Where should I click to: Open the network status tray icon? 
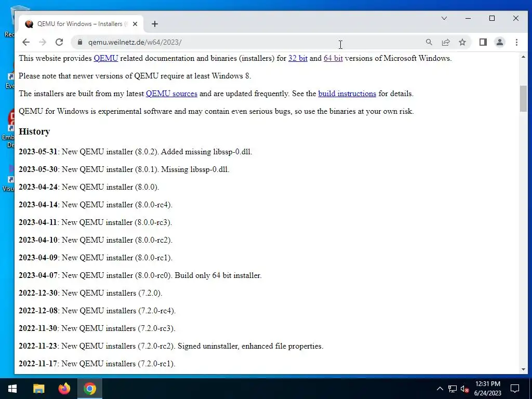453,389
